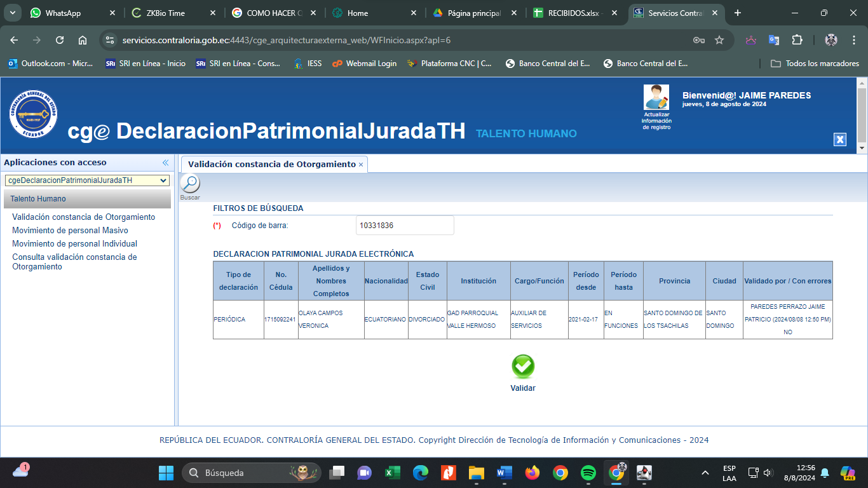
Task: Open the Excel icon in taskbar
Action: [392, 473]
